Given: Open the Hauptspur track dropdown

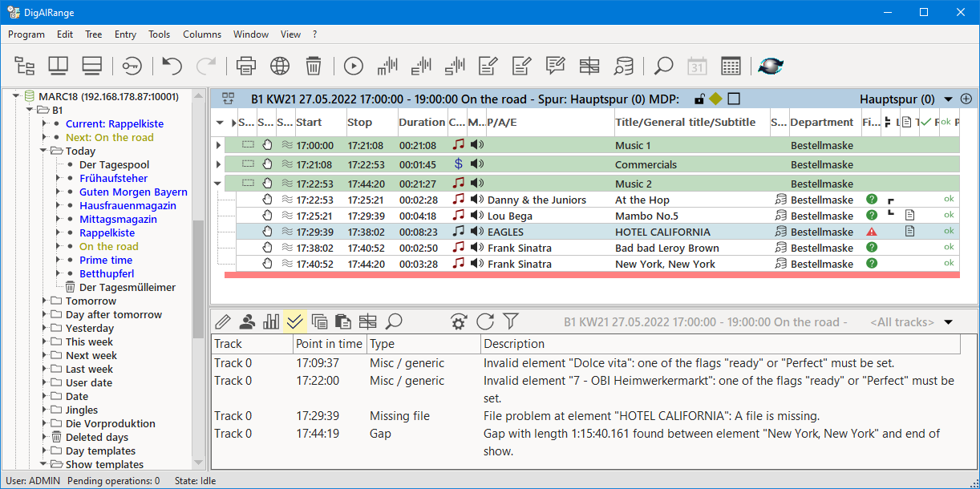Looking at the screenshot, I should pyautogui.click(x=949, y=99).
